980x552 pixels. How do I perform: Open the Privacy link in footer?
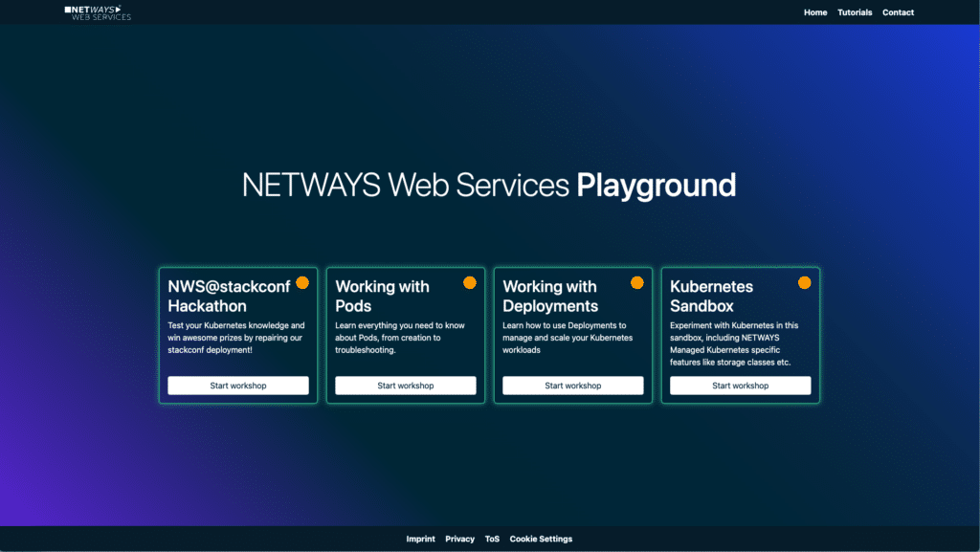click(459, 539)
